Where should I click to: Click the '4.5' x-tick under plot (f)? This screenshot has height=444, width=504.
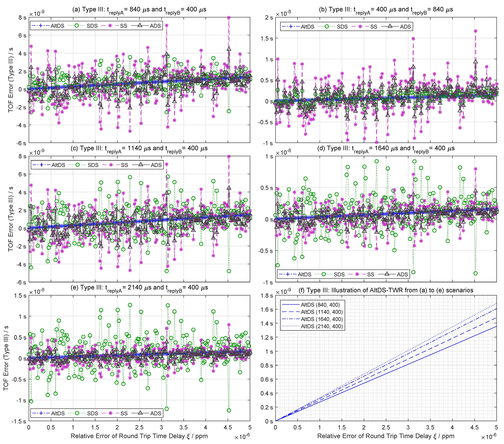tap(474, 427)
